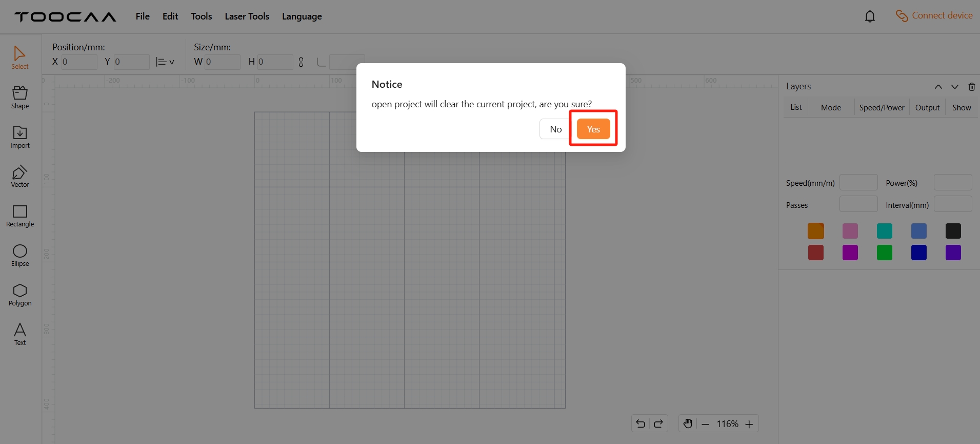Screen dimensions: 980x444
Task: Pick the light blue layer color
Action: pos(919,231)
